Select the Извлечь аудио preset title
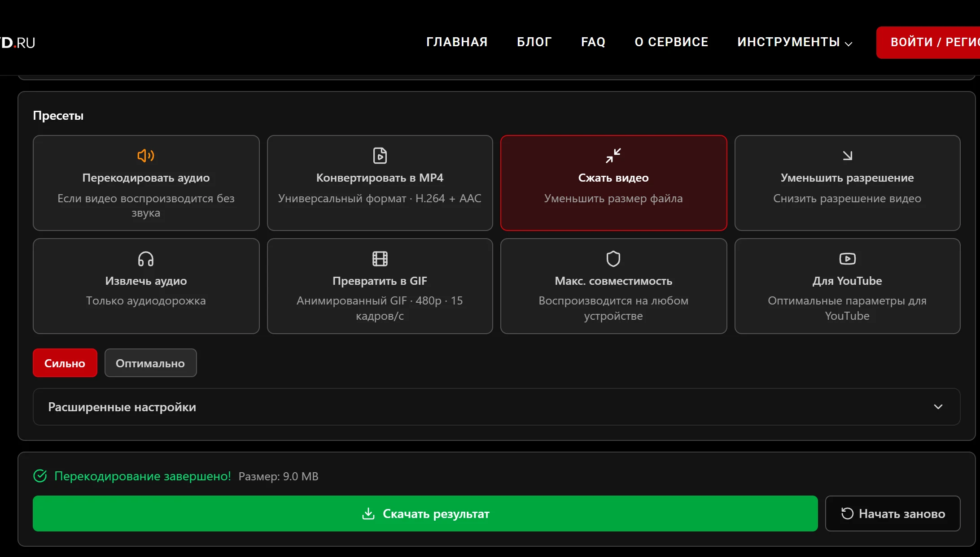Screen dimensions: 980x557 (x=146, y=281)
